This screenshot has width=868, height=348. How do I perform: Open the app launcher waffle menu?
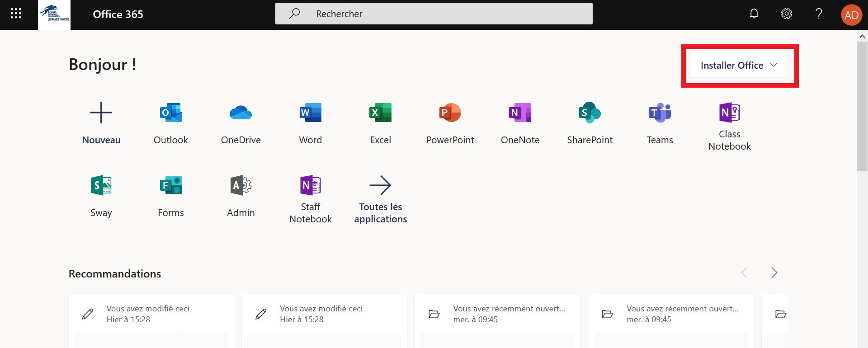pos(16,14)
